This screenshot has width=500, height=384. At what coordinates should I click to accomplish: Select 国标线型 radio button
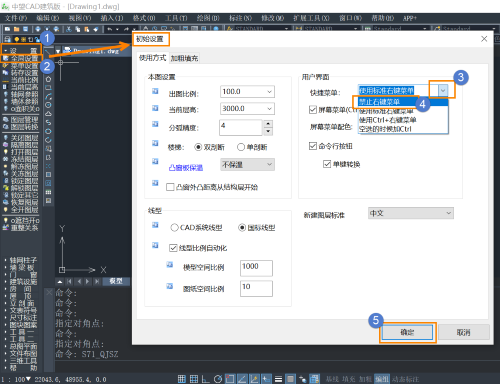(x=242, y=228)
